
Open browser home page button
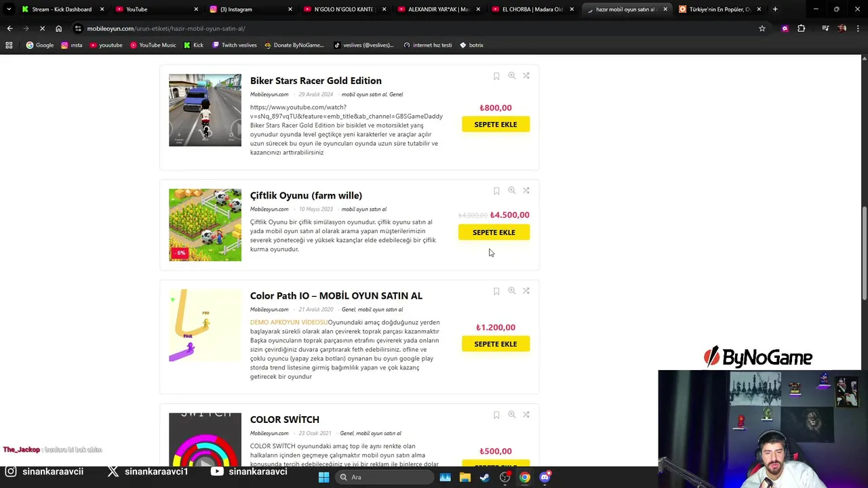tap(58, 28)
